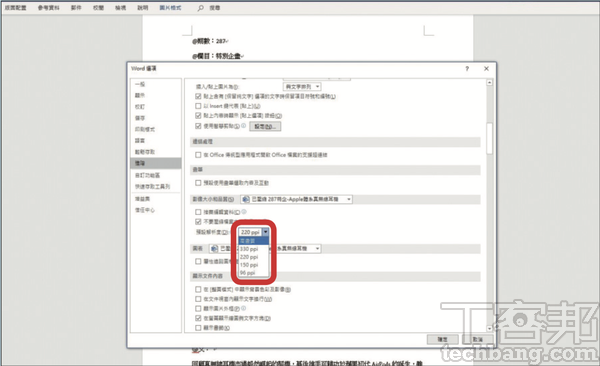Enable 以 Insert 鍵代表貼上 checkbox
This screenshot has width=600, height=366.
[x=198, y=106]
